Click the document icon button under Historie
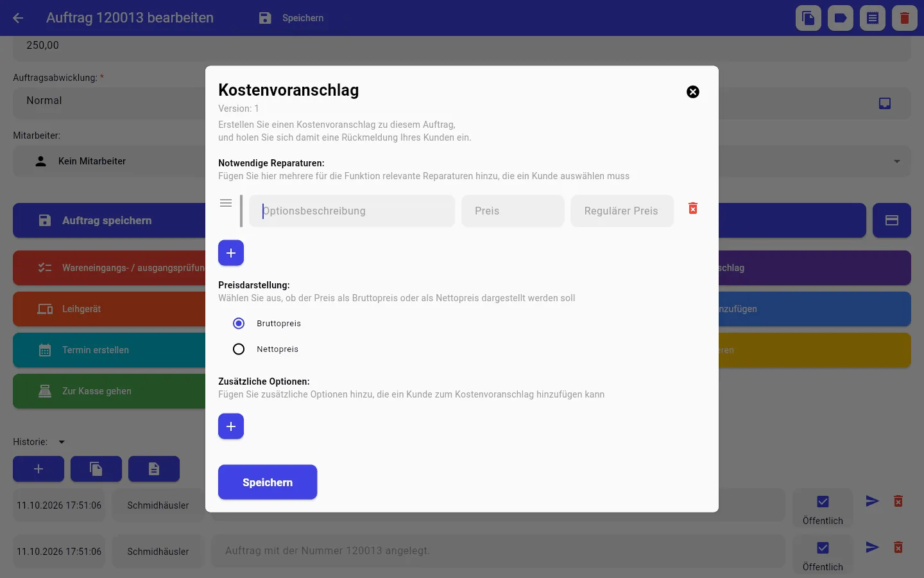Viewport: 924px width, 578px height. (154, 469)
